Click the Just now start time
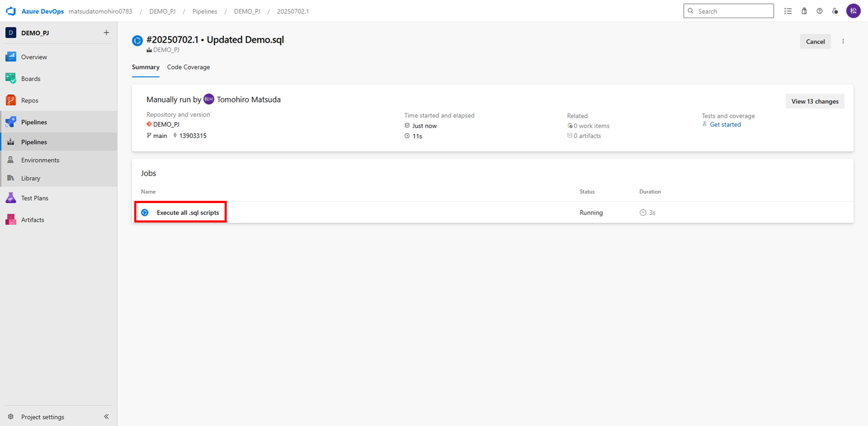Viewport: 868px width, 426px height. [424, 126]
